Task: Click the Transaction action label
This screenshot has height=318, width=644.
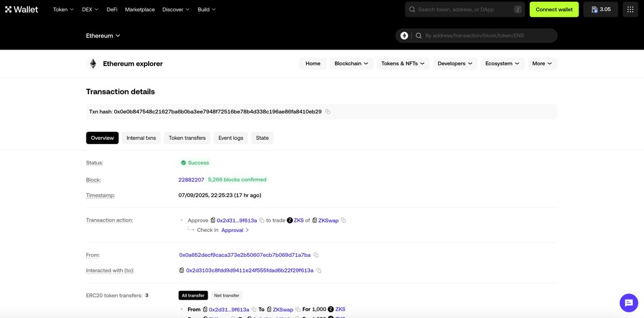Action: click(109, 220)
